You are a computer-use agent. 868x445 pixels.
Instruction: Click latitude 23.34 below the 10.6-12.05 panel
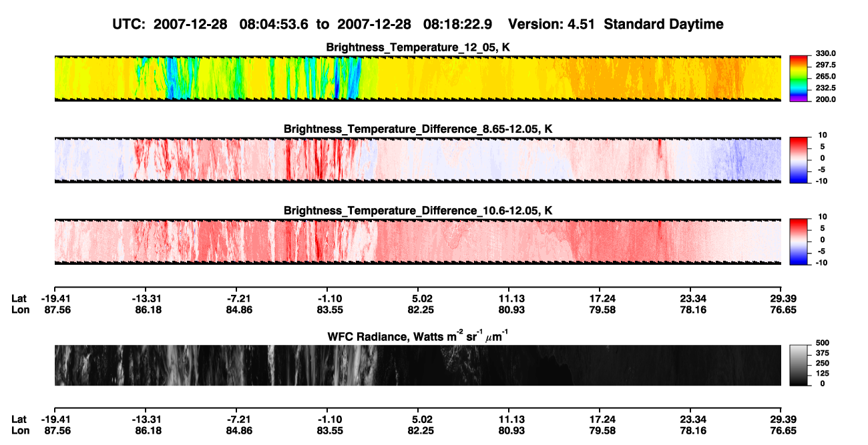(690, 298)
